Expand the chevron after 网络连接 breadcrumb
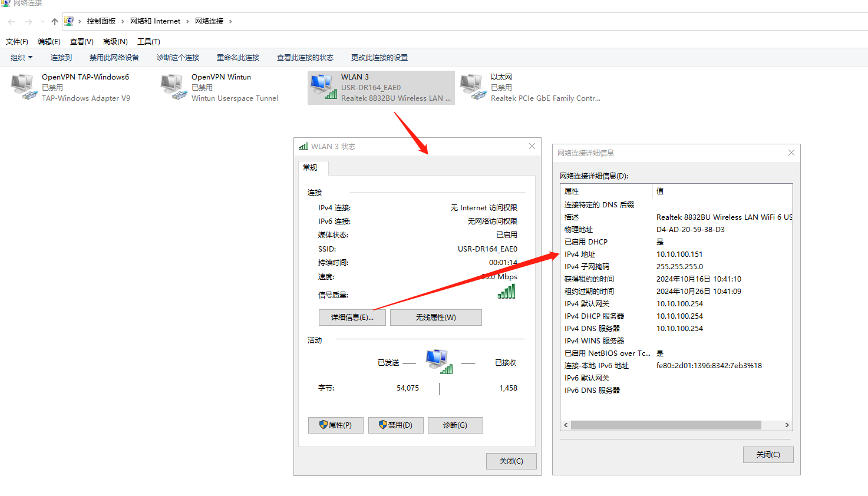868x496 pixels. tap(230, 21)
